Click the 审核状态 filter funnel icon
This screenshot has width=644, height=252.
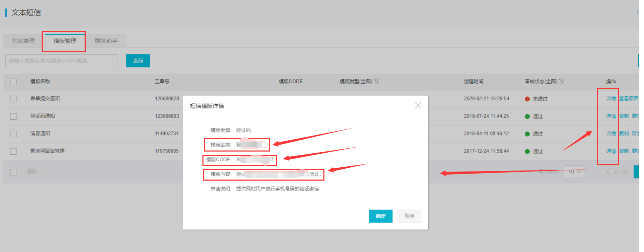pos(562,81)
